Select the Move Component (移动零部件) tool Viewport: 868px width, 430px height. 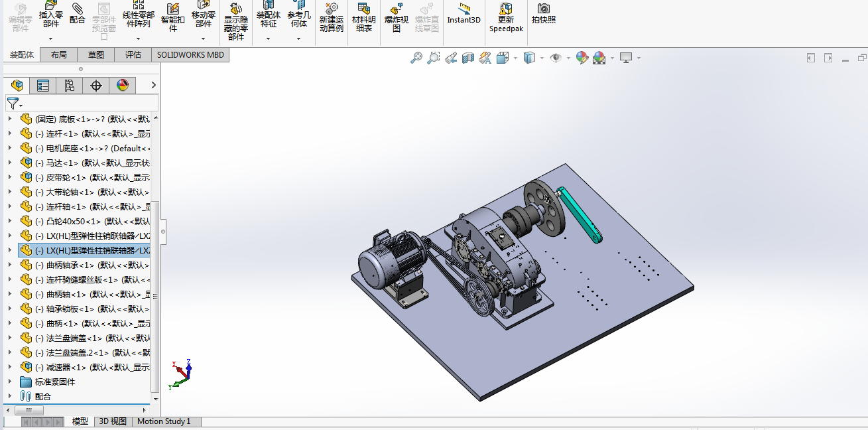(204, 15)
